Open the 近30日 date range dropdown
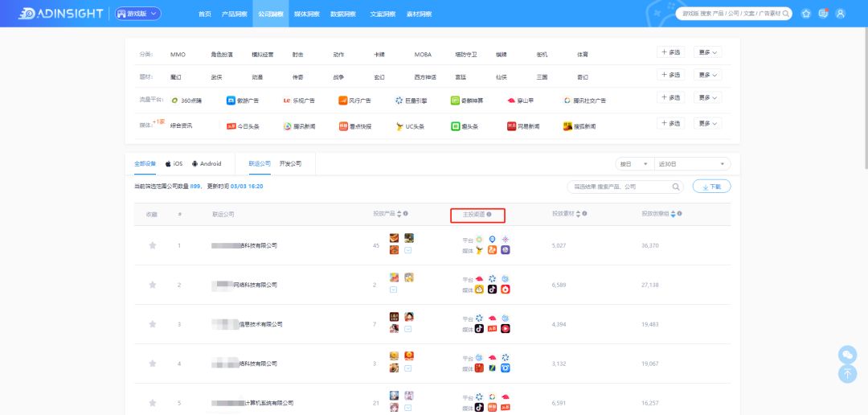Image resolution: width=868 pixels, height=415 pixels. pyautogui.click(x=692, y=164)
